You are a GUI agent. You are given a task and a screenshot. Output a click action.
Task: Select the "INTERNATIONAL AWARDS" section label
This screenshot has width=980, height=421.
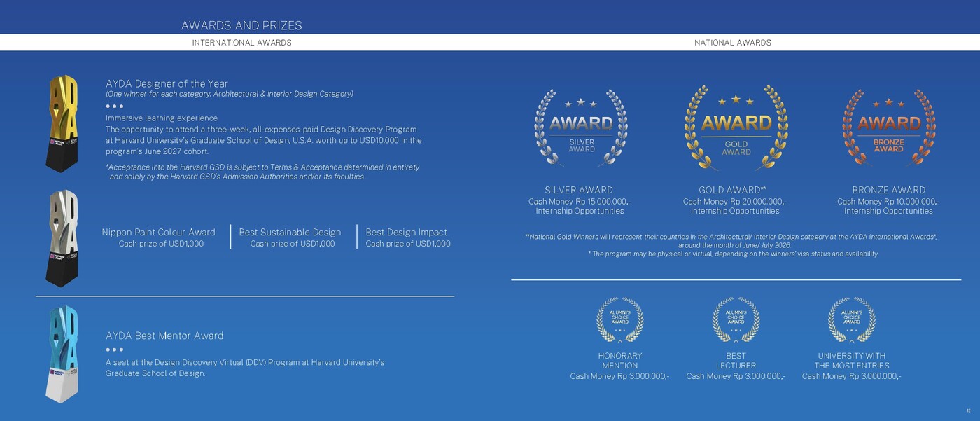[242, 43]
